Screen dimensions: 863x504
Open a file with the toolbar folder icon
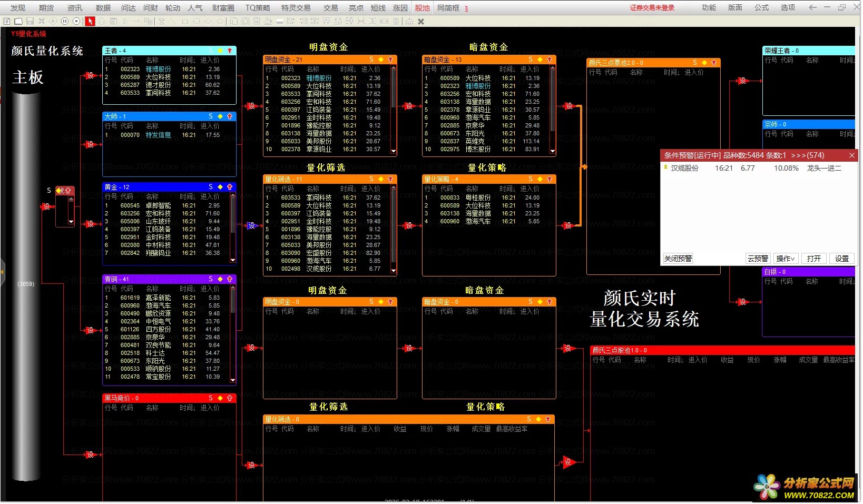18,22
